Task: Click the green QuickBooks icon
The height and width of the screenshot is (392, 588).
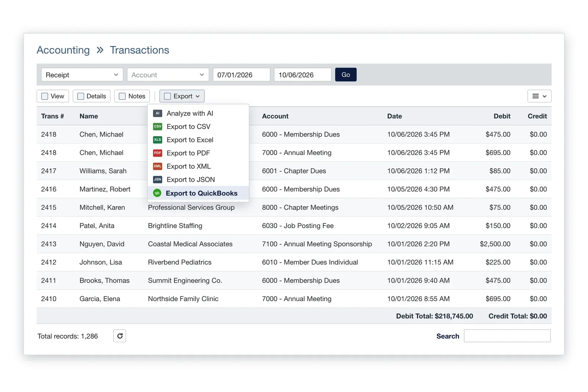Action: click(x=157, y=193)
